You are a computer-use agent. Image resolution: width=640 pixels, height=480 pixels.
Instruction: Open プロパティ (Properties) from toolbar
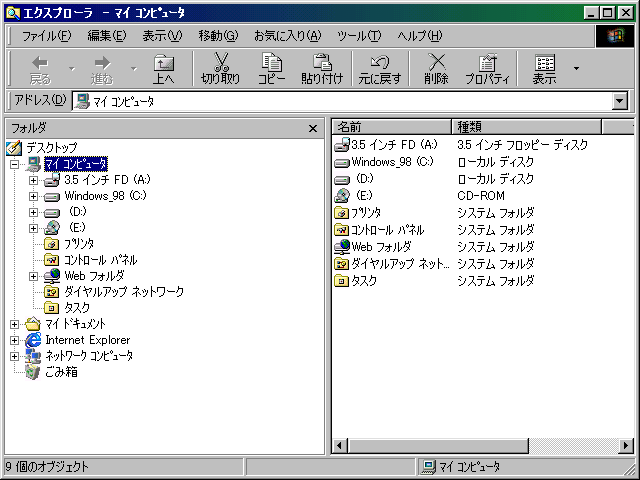487,69
